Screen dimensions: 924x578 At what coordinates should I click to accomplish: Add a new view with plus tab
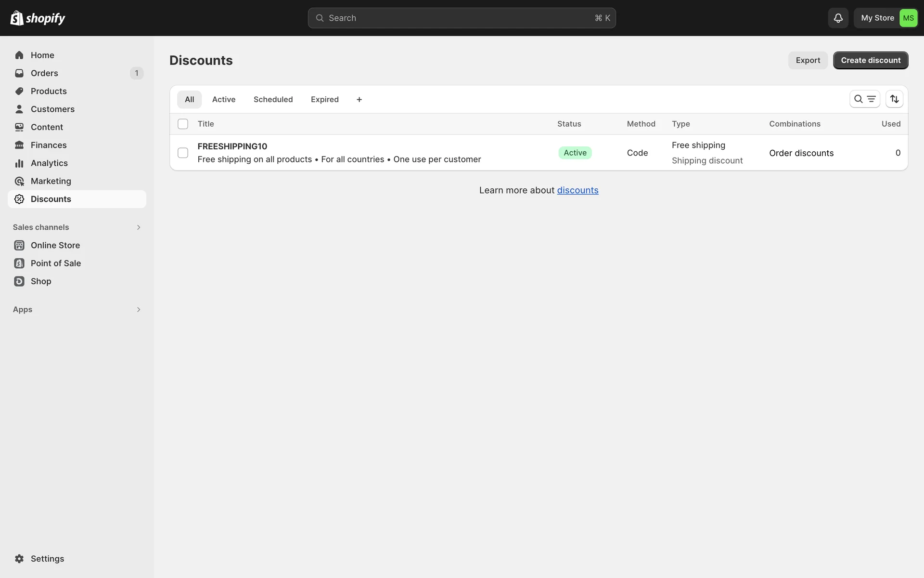click(359, 99)
